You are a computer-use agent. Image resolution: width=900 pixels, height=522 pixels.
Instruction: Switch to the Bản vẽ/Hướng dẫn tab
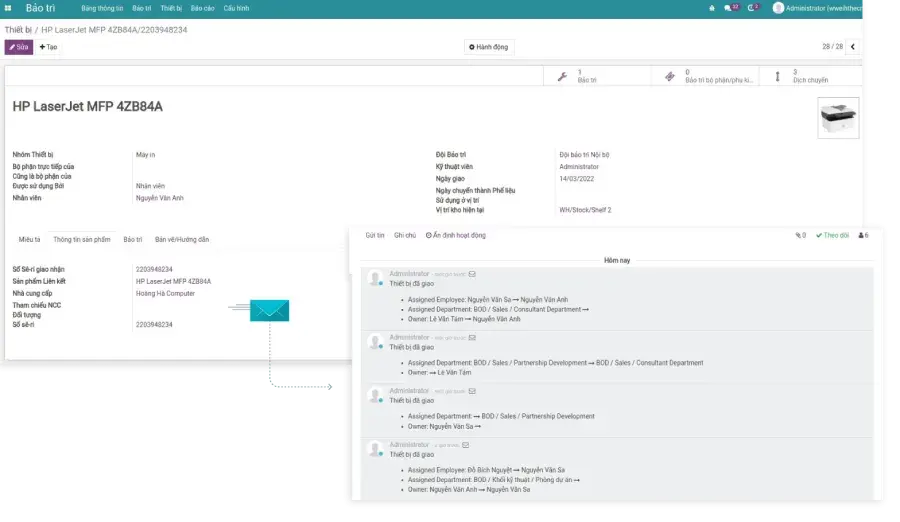tap(182, 240)
